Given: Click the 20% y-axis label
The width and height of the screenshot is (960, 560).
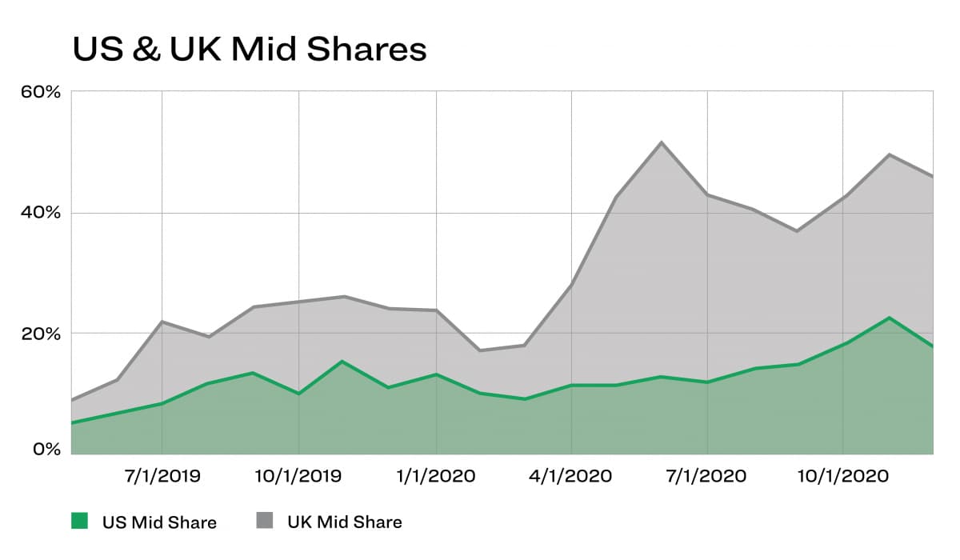Looking at the screenshot, I should pos(42,333).
